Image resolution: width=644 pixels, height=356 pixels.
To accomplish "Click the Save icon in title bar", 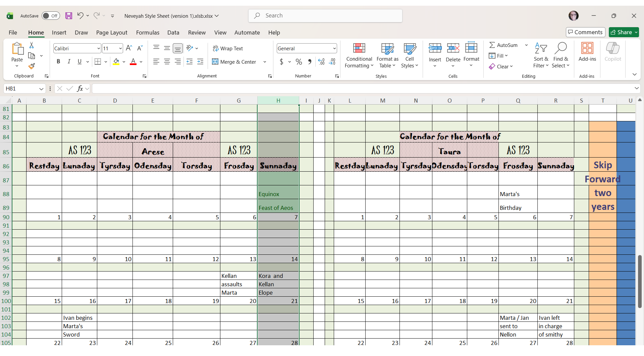I will click(69, 16).
